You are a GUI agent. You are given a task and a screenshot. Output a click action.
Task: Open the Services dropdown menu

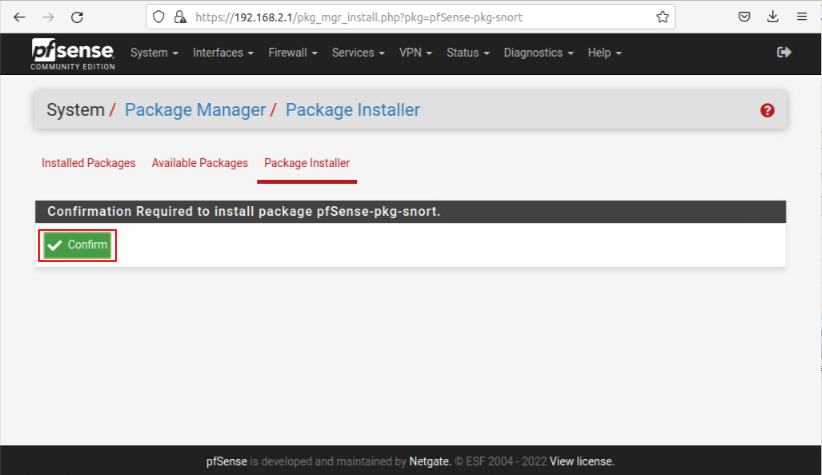pyautogui.click(x=358, y=53)
